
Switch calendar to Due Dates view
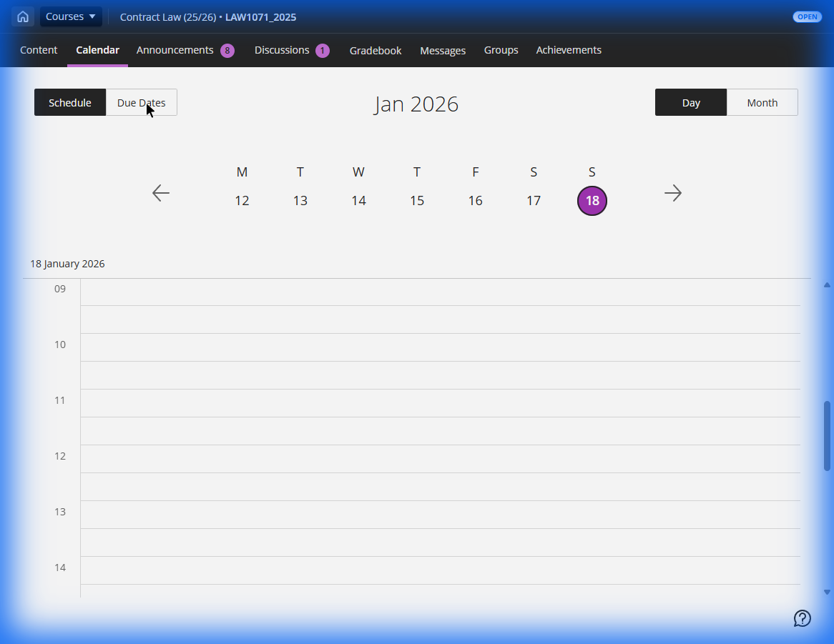pos(141,102)
